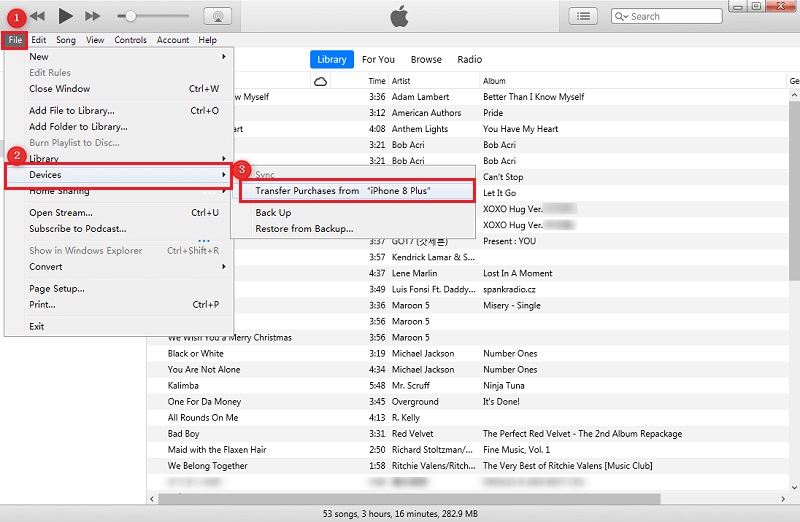Choose Restore from Backup

point(353,229)
